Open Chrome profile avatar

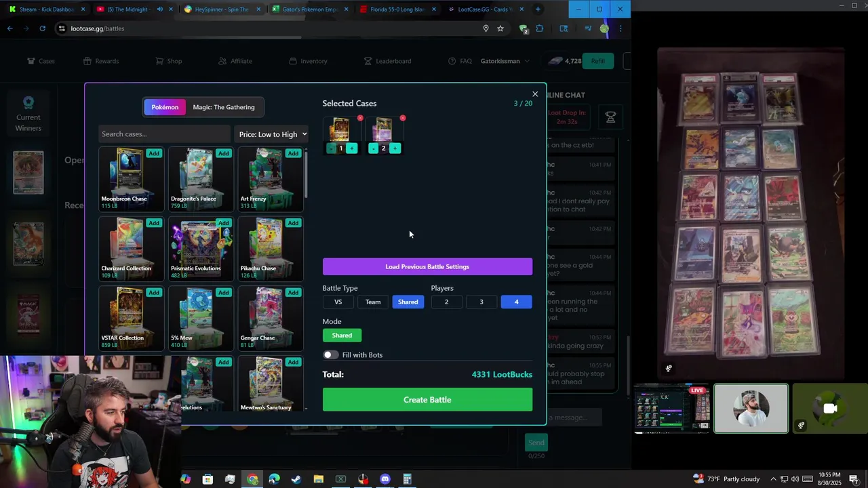click(x=604, y=28)
